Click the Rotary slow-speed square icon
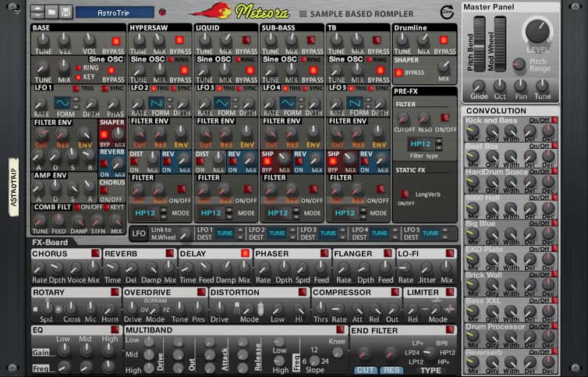Viewport: 588px width, 377px height. click(x=35, y=309)
